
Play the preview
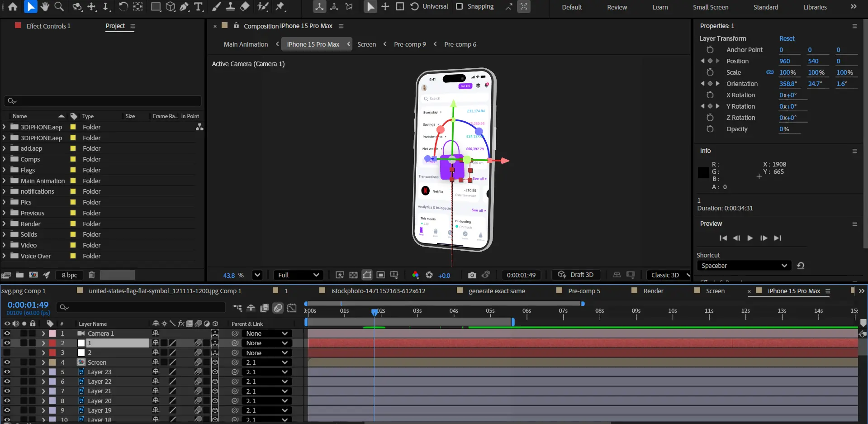[750, 238]
